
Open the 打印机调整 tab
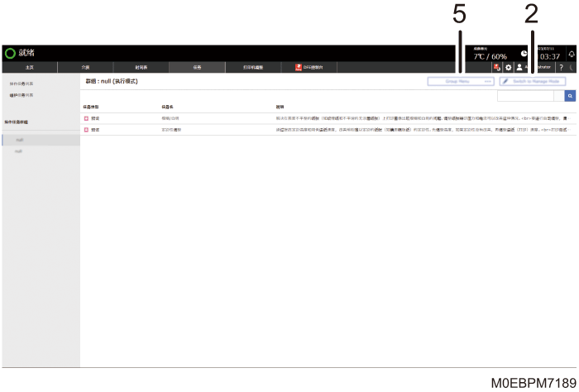tap(253, 67)
